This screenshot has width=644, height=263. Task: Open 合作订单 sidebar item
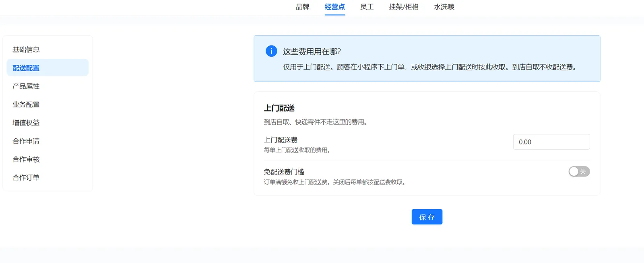pyautogui.click(x=47, y=177)
